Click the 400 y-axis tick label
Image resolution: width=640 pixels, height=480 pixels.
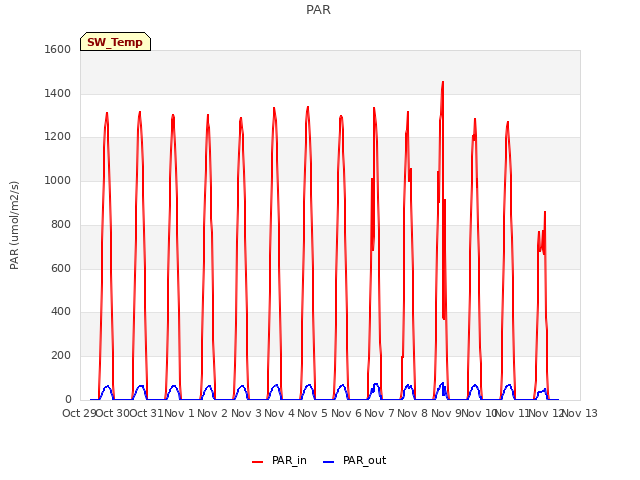[61, 311]
